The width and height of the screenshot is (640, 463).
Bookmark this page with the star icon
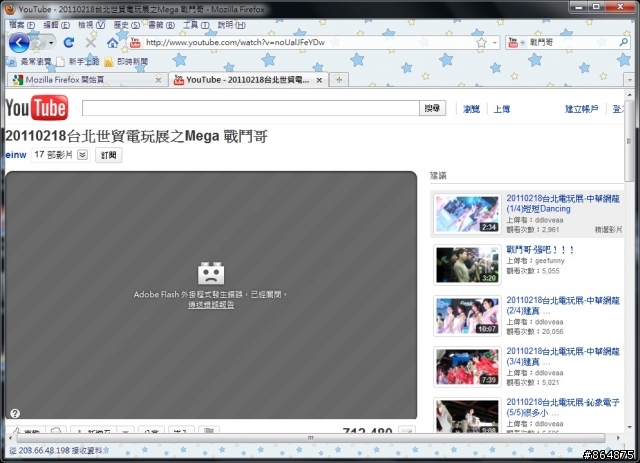(482, 42)
